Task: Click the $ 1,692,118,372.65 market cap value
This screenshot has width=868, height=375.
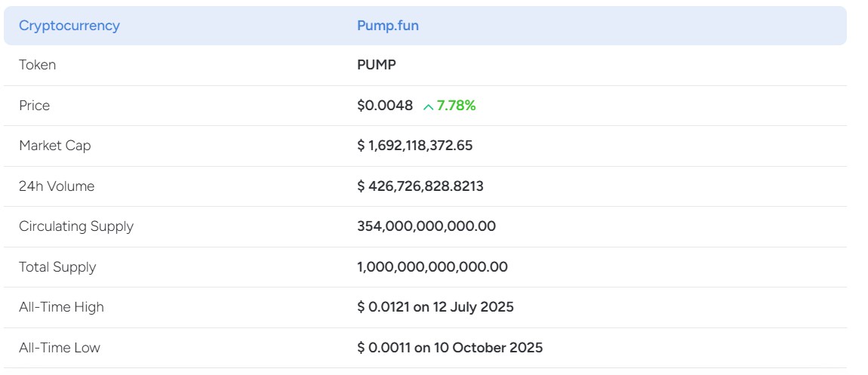Action: tap(414, 146)
